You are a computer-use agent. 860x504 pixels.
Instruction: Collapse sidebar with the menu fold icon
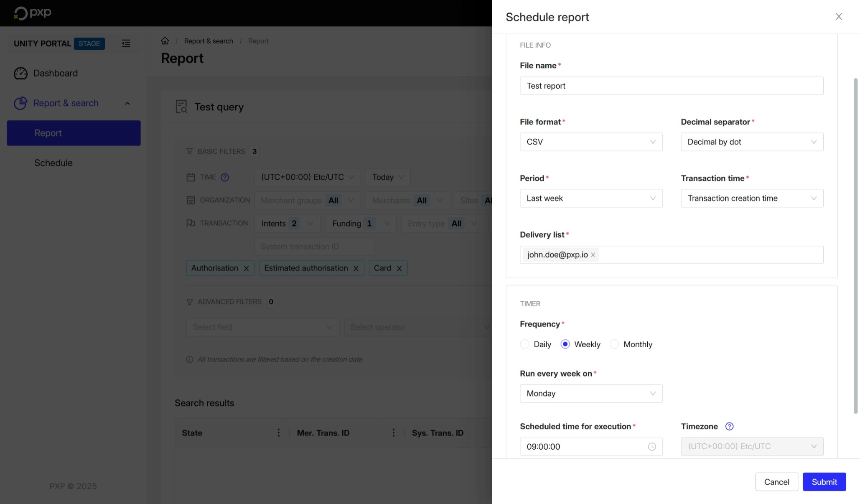point(126,43)
